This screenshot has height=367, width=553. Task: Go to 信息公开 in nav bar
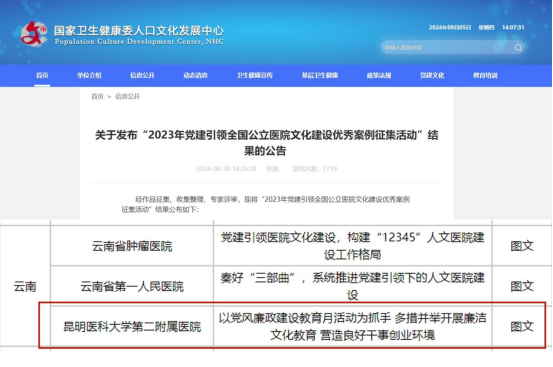pyautogui.click(x=142, y=75)
